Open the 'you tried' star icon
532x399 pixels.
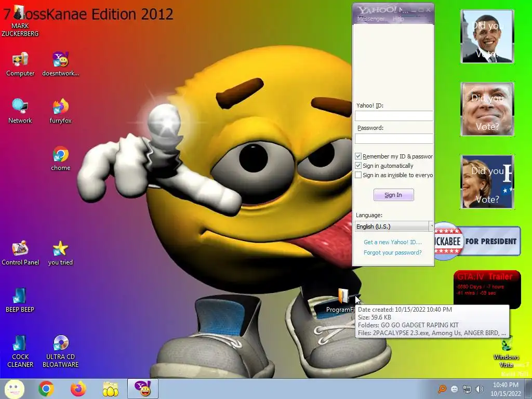pos(60,253)
